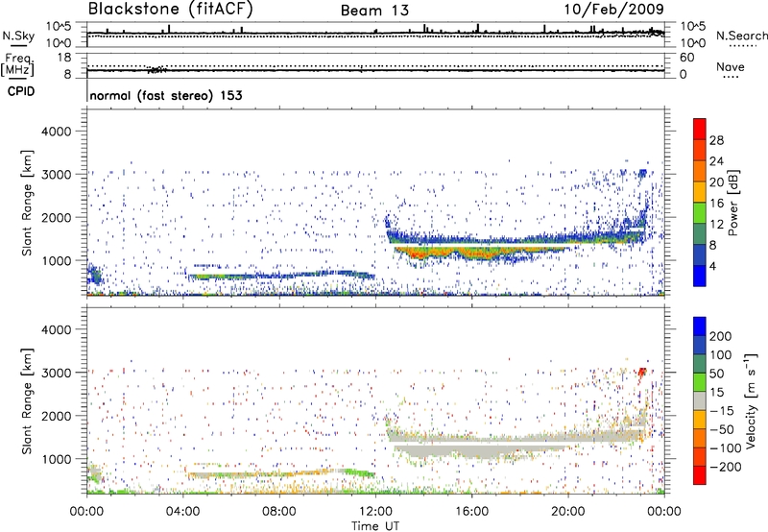Screen dimensions: 768x532
Task: Click the '16:00' time axis tick label
Action: 471,512
